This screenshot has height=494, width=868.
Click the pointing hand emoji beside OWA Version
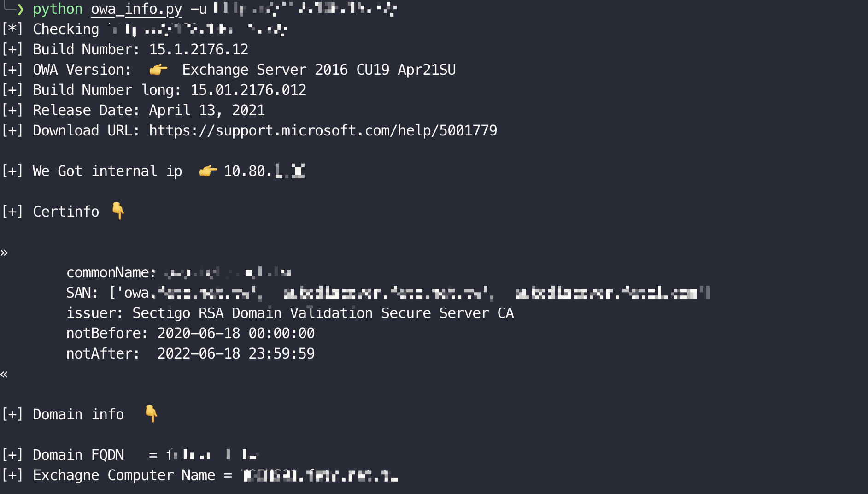point(158,70)
